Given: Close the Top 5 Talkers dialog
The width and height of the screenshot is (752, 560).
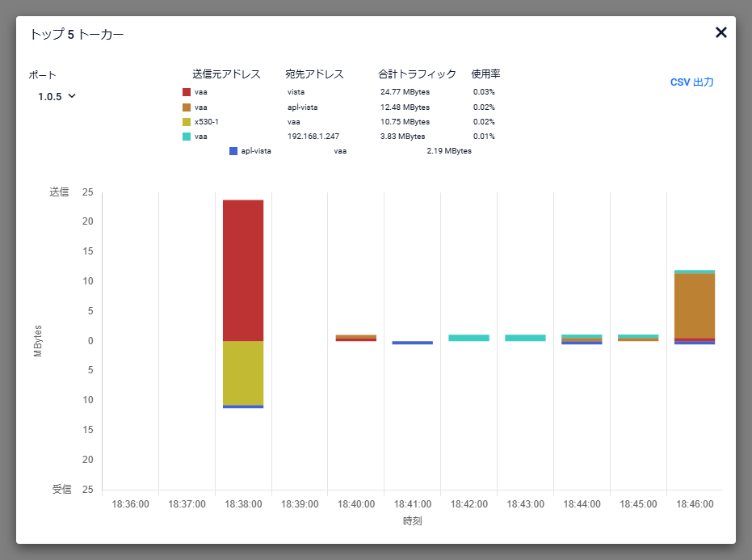Looking at the screenshot, I should tap(720, 32).
